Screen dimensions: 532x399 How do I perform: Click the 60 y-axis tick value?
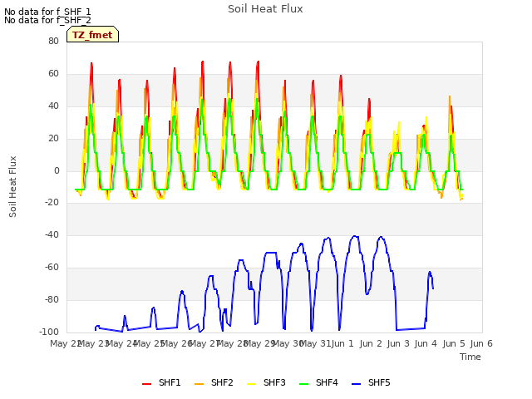53,74
